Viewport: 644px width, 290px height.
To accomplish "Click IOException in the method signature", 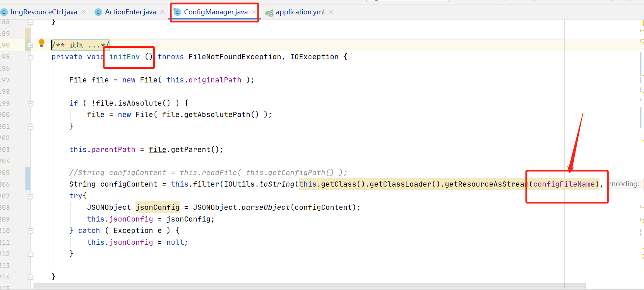I will click(x=314, y=57).
